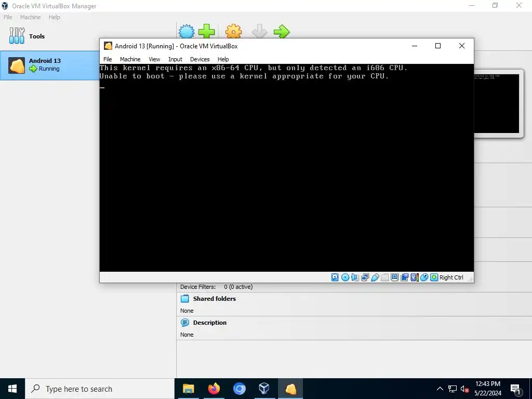Image resolution: width=532 pixels, height=399 pixels.
Task: Click the network adapters indicator in VM status bar
Action: (365, 277)
